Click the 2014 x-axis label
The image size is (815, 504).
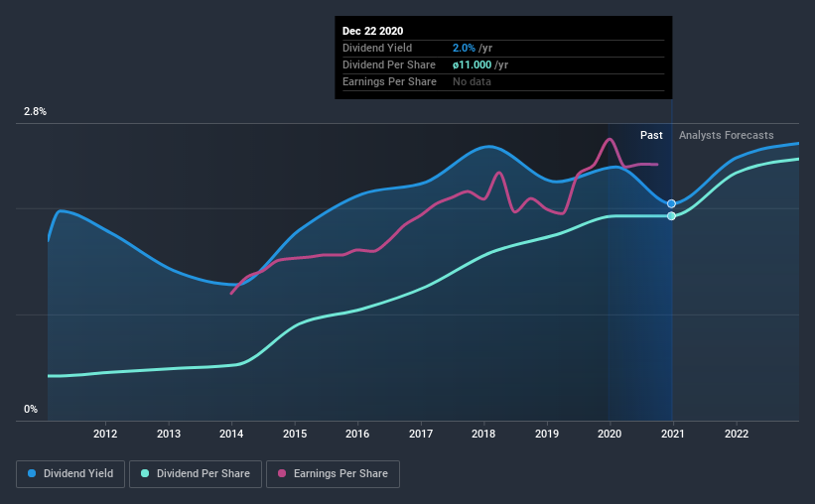[x=231, y=434]
